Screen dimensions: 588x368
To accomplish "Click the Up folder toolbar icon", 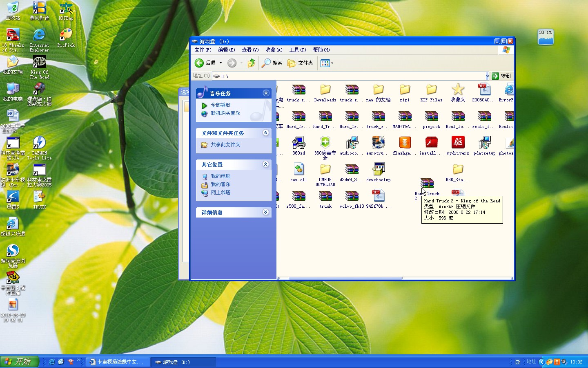I will [252, 63].
